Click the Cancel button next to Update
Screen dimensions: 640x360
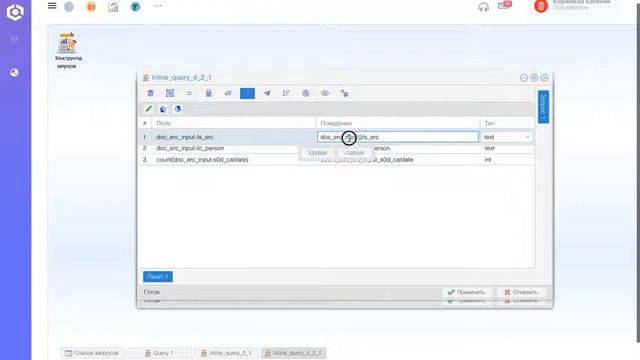pos(354,153)
